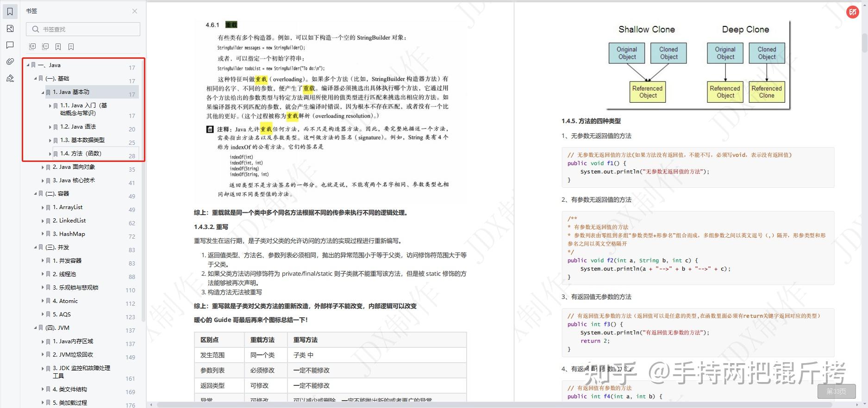Click the bookmark icon beside 2. Java 面向对象
This screenshot has width=868, height=408.
coord(48,167)
